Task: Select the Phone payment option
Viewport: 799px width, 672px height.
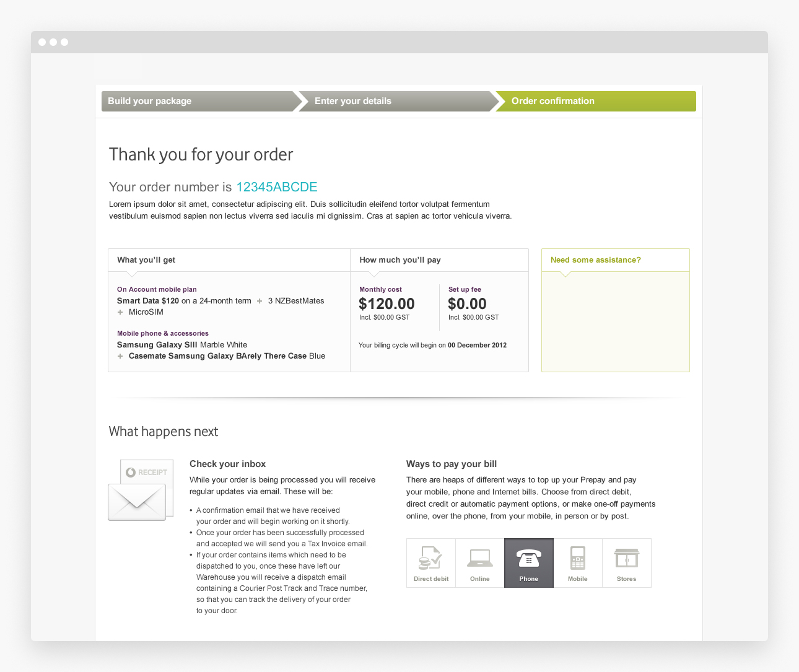Action: pos(528,562)
